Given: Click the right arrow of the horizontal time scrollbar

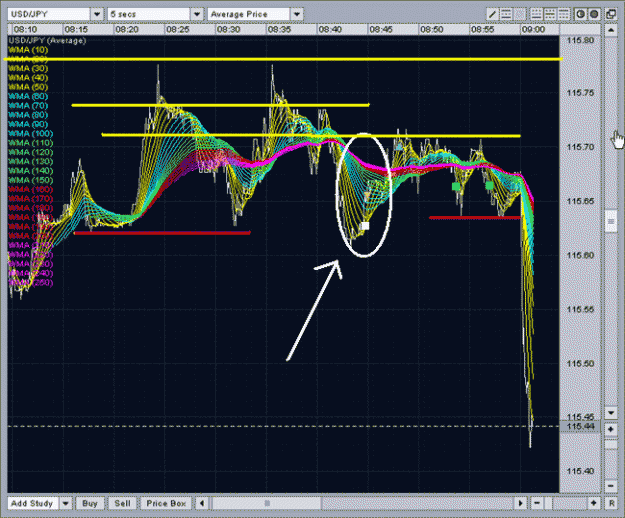Looking at the screenshot, I should point(520,503).
